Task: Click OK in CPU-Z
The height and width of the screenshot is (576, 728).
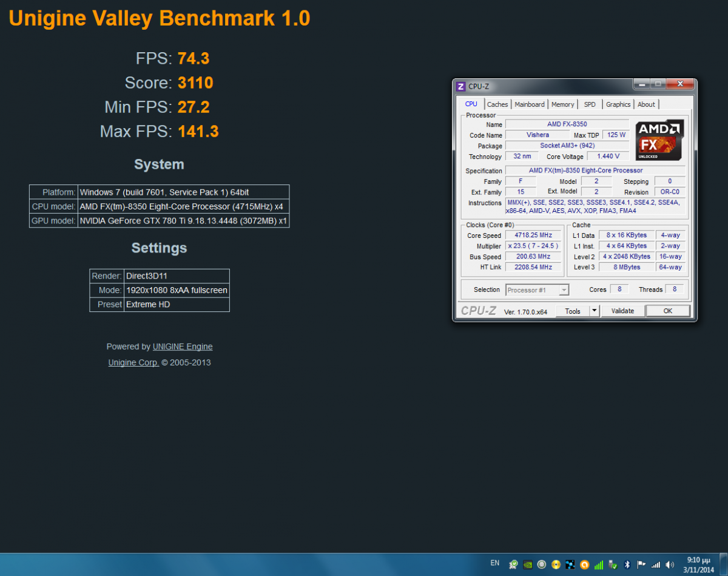Action: [668, 311]
